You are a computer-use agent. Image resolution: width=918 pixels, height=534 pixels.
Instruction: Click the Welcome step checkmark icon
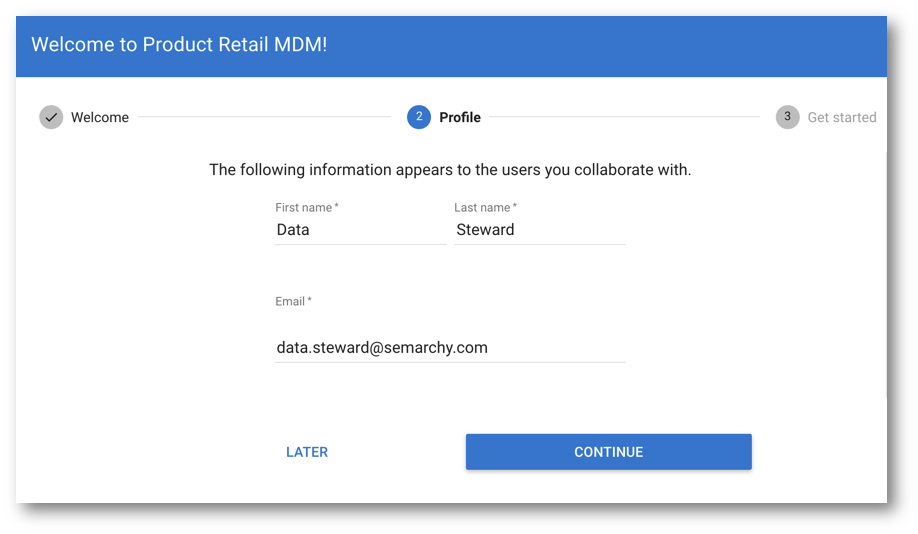[51, 117]
